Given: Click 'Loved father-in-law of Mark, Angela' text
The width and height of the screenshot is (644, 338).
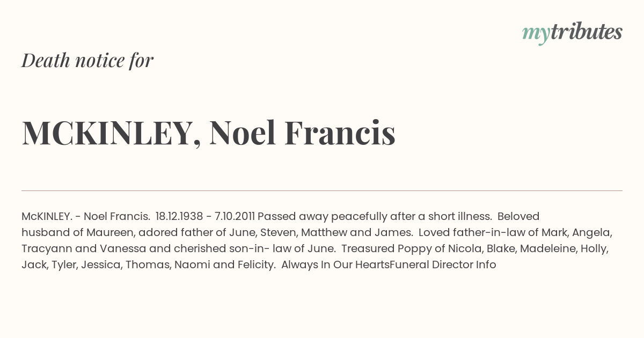Looking at the screenshot, I should coord(515,232).
